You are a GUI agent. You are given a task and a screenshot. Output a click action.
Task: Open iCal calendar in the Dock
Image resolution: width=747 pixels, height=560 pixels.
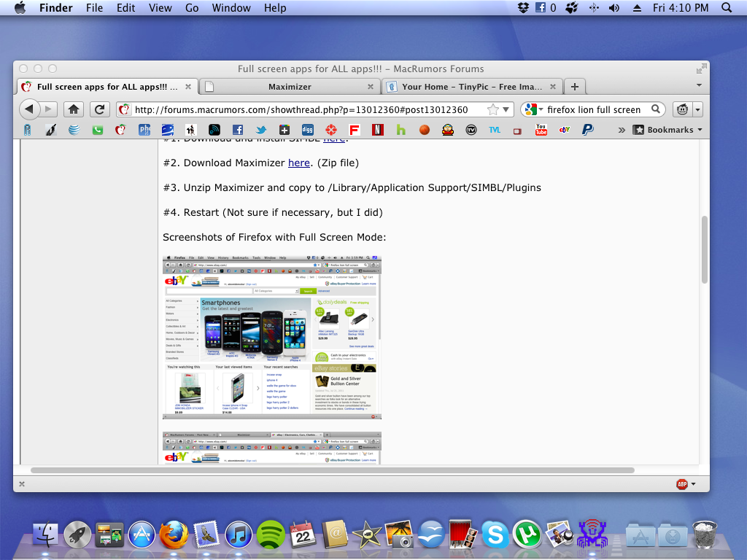coord(303,534)
